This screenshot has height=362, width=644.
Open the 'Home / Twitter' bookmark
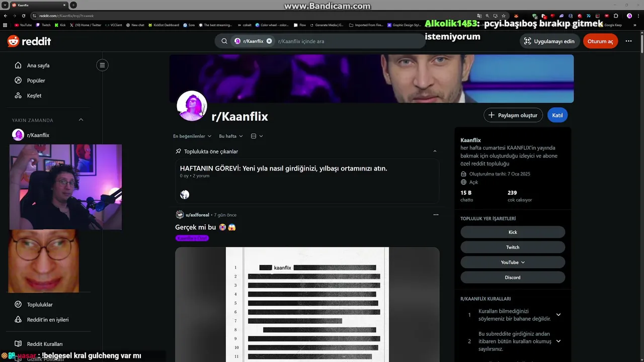86,25
